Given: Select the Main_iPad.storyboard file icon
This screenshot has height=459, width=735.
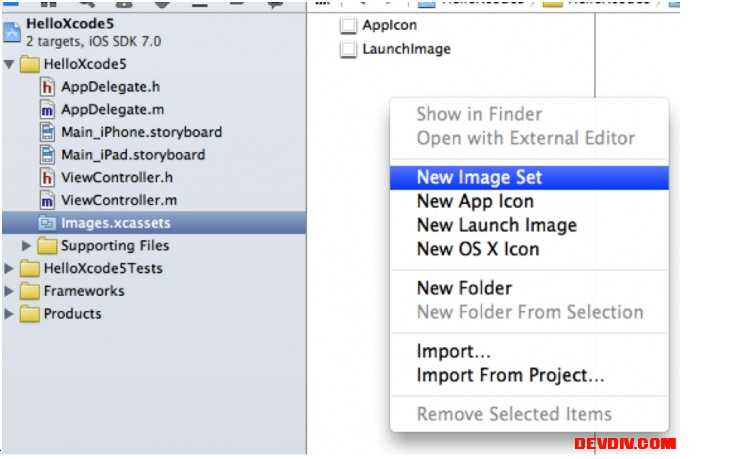Looking at the screenshot, I should pyautogui.click(x=47, y=155).
